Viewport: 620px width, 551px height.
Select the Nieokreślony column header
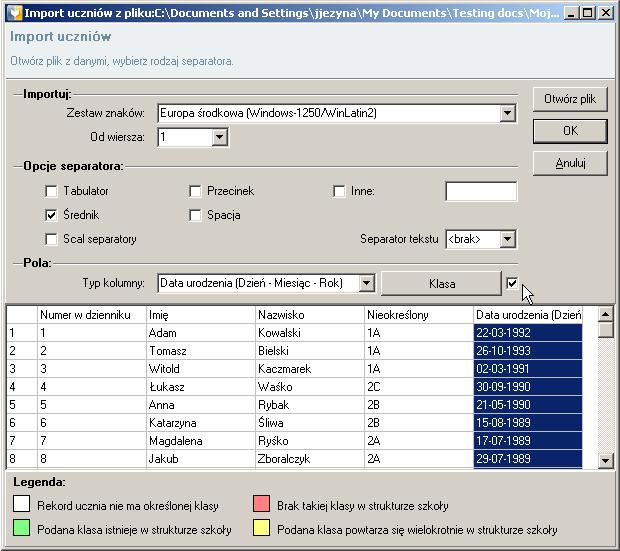[x=419, y=315]
